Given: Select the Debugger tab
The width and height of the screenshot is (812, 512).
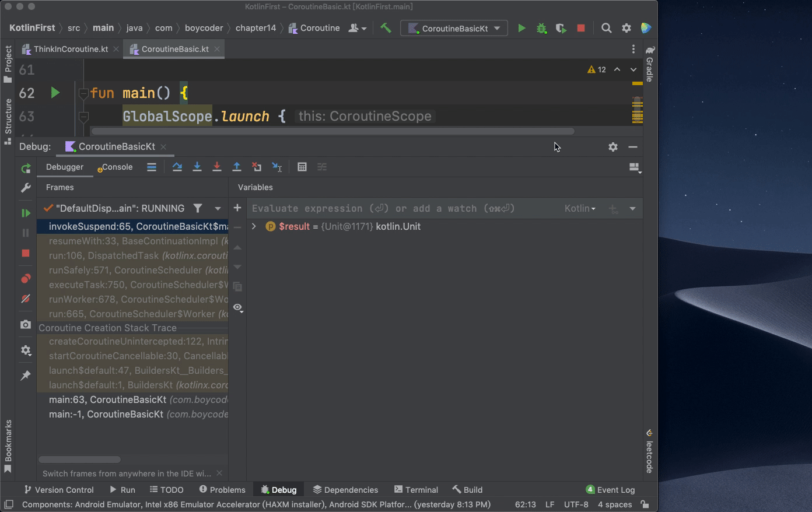Looking at the screenshot, I should click(x=65, y=167).
